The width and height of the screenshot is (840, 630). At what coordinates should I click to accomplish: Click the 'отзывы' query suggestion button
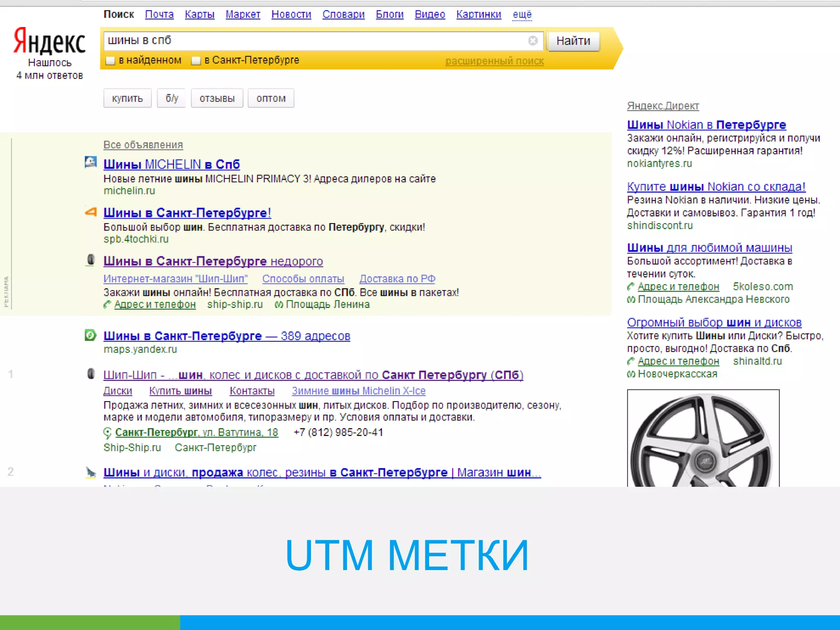tap(217, 98)
